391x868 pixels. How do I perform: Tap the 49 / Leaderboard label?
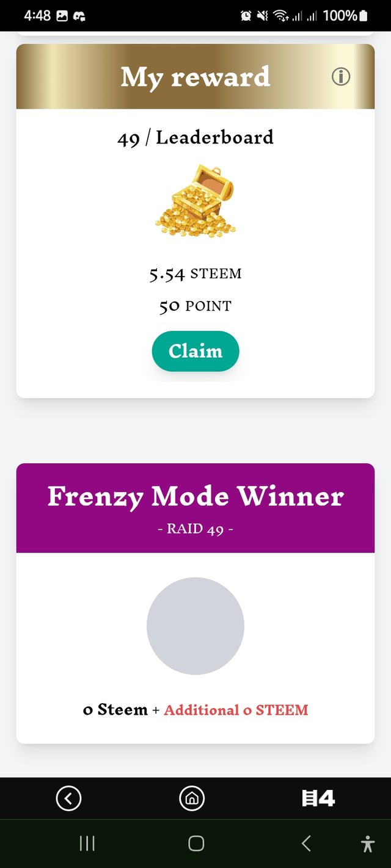pyautogui.click(x=195, y=138)
